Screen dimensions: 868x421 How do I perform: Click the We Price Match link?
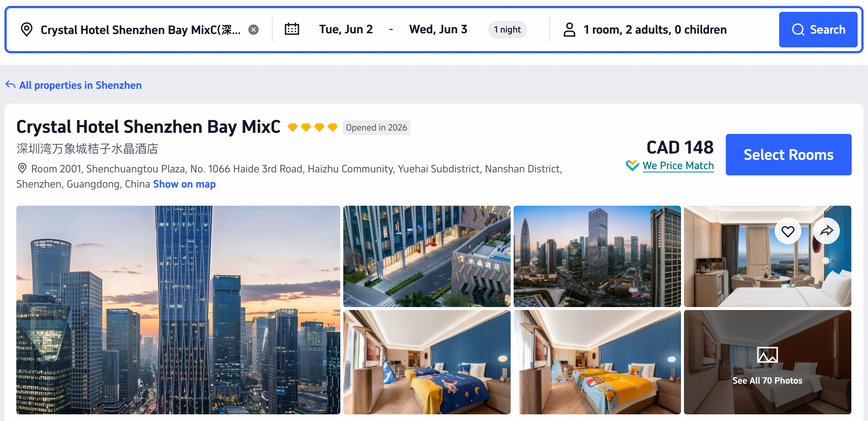coord(678,166)
